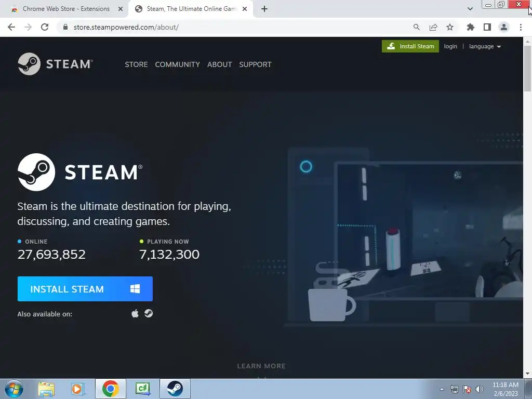Image resolution: width=532 pixels, height=399 pixels.
Task: Close the Steam tab
Action: click(245, 9)
